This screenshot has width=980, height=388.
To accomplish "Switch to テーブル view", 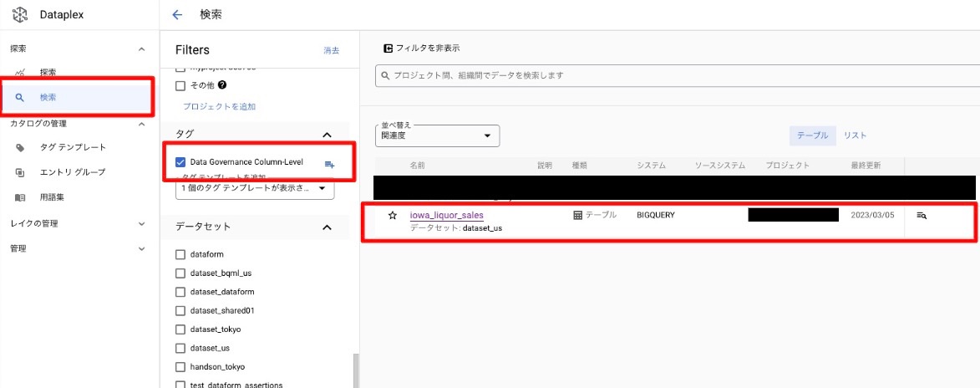I will click(x=813, y=135).
